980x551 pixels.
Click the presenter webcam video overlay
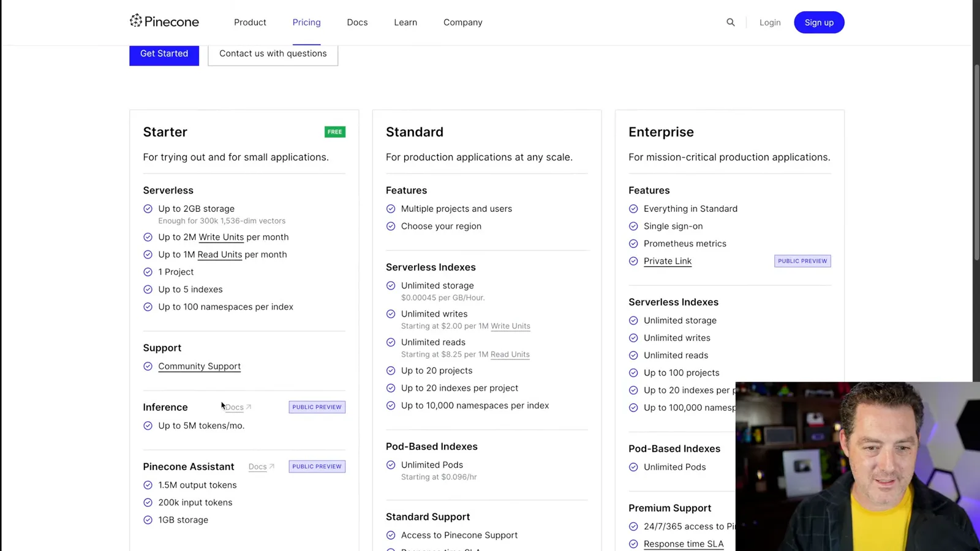(858, 467)
